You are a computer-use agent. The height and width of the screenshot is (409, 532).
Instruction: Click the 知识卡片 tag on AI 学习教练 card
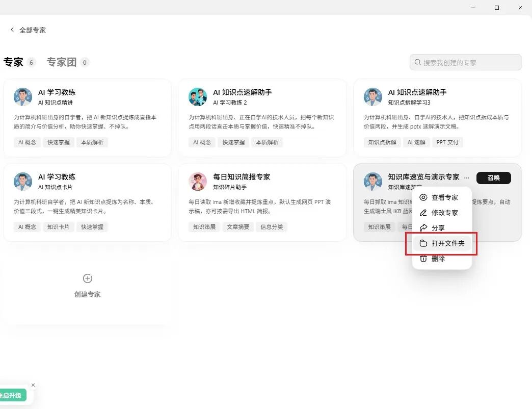58,227
